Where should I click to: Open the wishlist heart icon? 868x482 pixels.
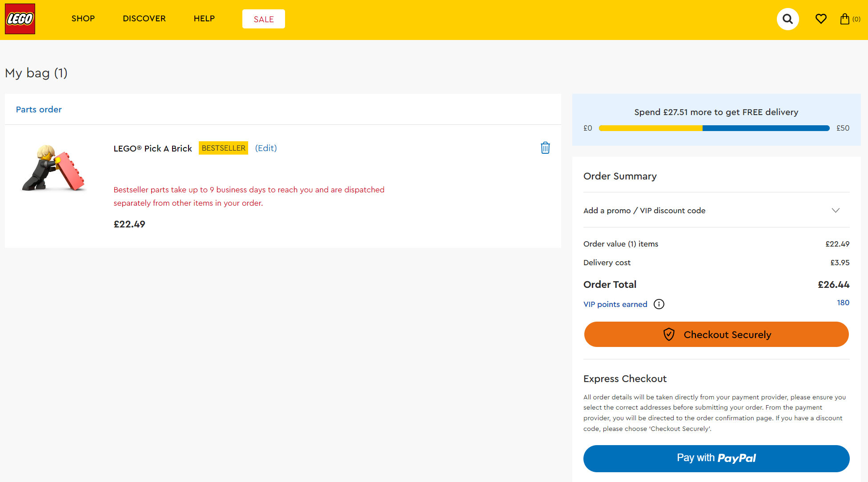point(821,19)
